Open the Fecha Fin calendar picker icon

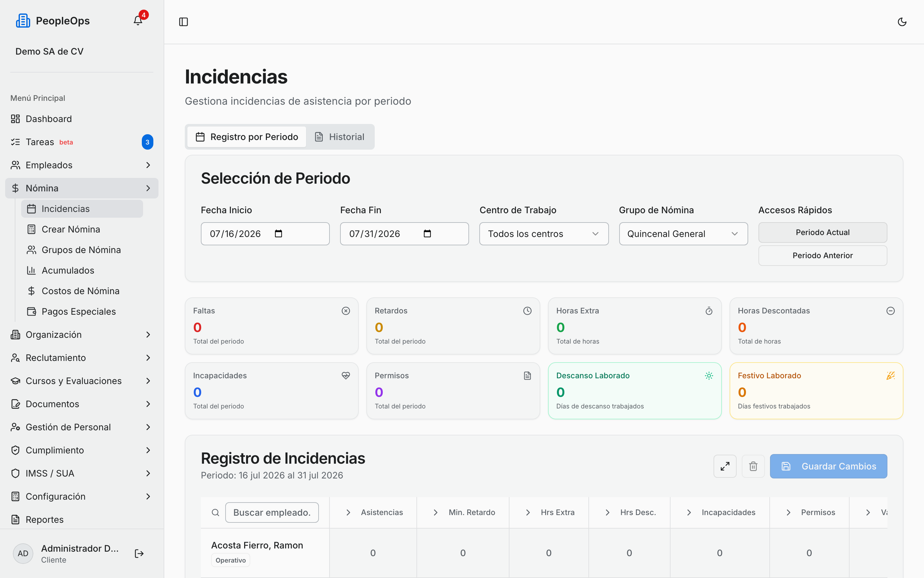click(427, 233)
